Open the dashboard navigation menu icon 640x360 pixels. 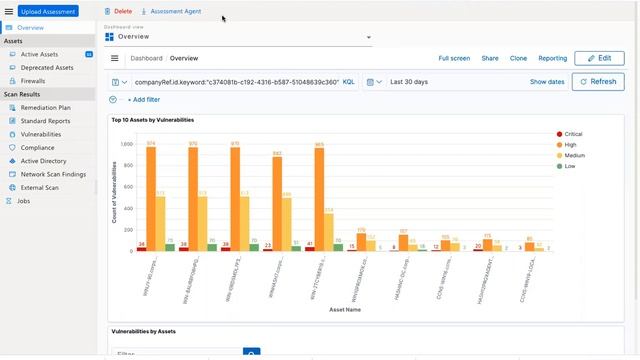pos(115,58)
